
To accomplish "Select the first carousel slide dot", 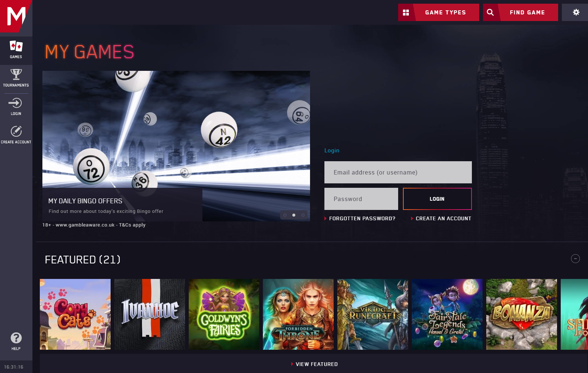I will click(x=285, y=215).
